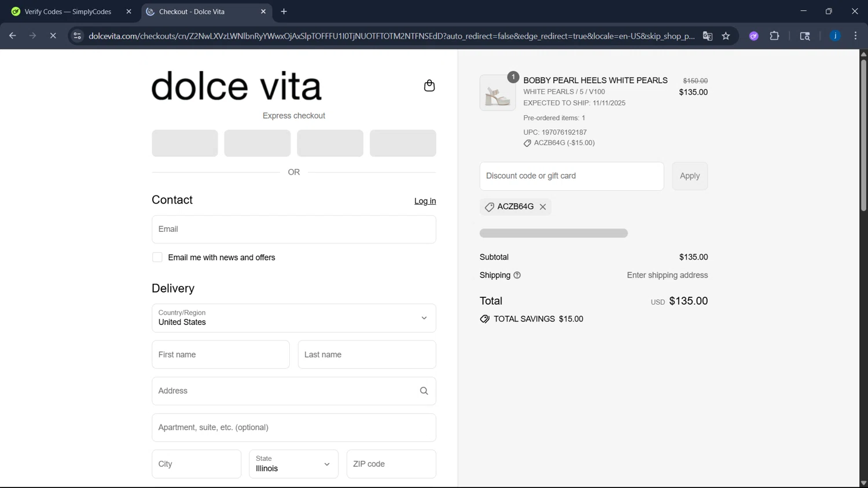Screen dimensions: 868x488
Task: Focus the City field
Action: click(197, 464)
